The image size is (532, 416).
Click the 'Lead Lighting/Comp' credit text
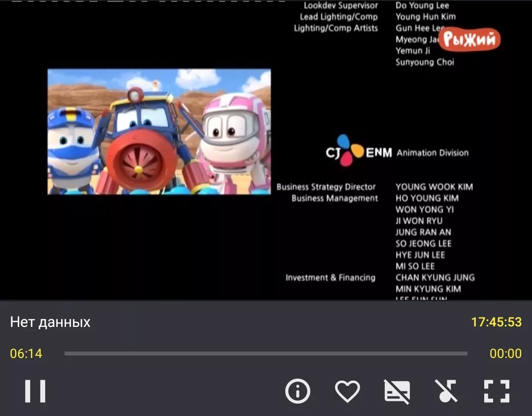click(x=338, y=17)
